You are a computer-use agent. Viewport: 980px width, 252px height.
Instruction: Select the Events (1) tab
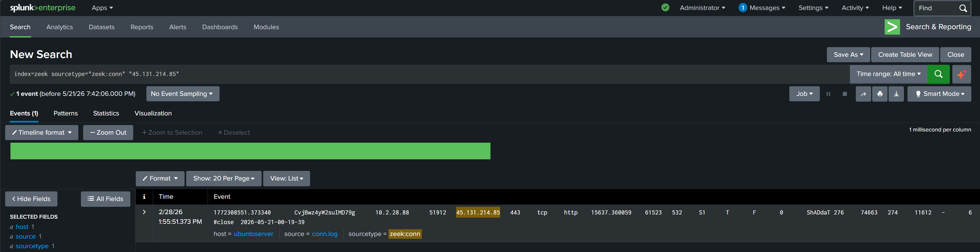point(24,113)
